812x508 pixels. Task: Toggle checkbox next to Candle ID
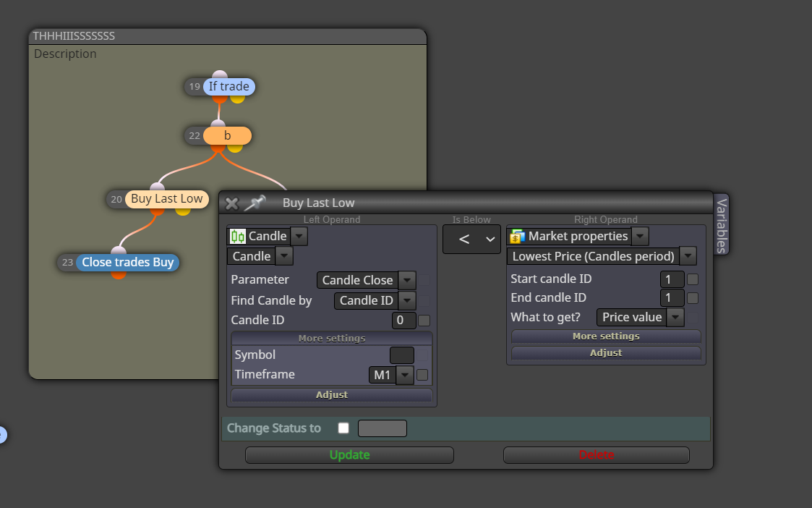click(424, 321)
